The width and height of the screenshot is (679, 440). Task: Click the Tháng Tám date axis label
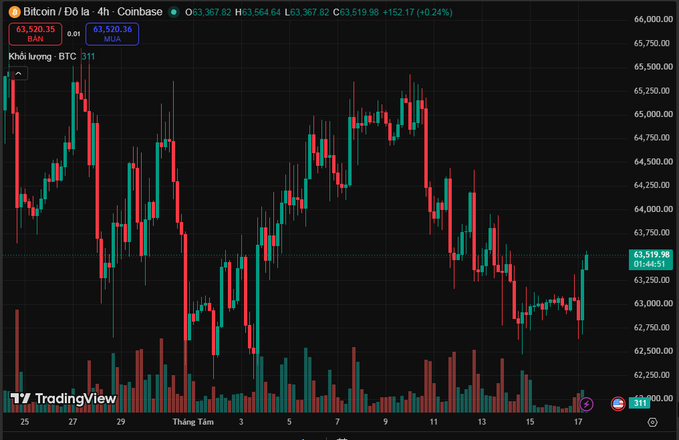point(193,422)
